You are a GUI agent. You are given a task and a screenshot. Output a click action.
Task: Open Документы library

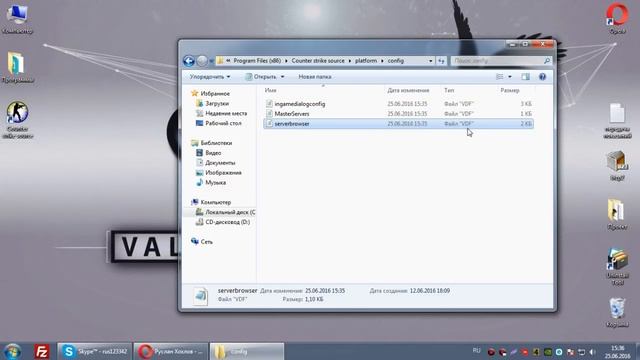(220, 162)
